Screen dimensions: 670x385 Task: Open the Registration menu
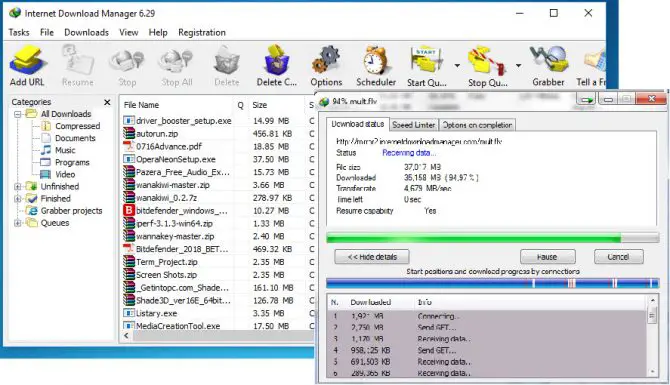tap(202, 32)
